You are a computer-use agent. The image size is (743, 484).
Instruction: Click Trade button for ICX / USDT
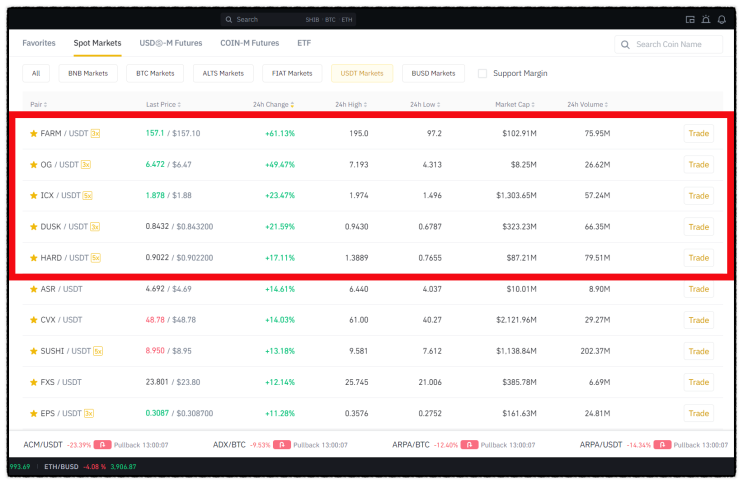click(698, 196)
